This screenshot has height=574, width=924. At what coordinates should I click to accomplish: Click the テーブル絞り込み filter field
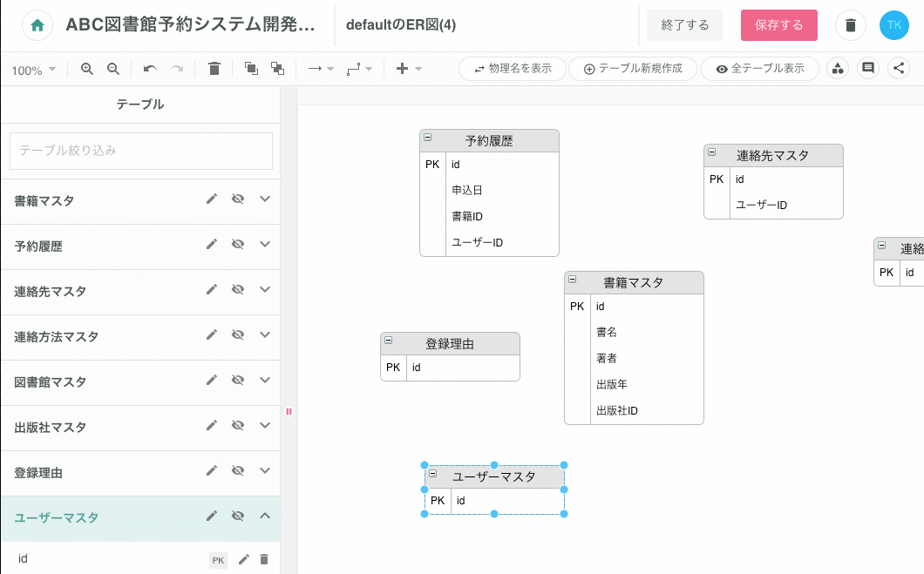[x=141, y=151]
